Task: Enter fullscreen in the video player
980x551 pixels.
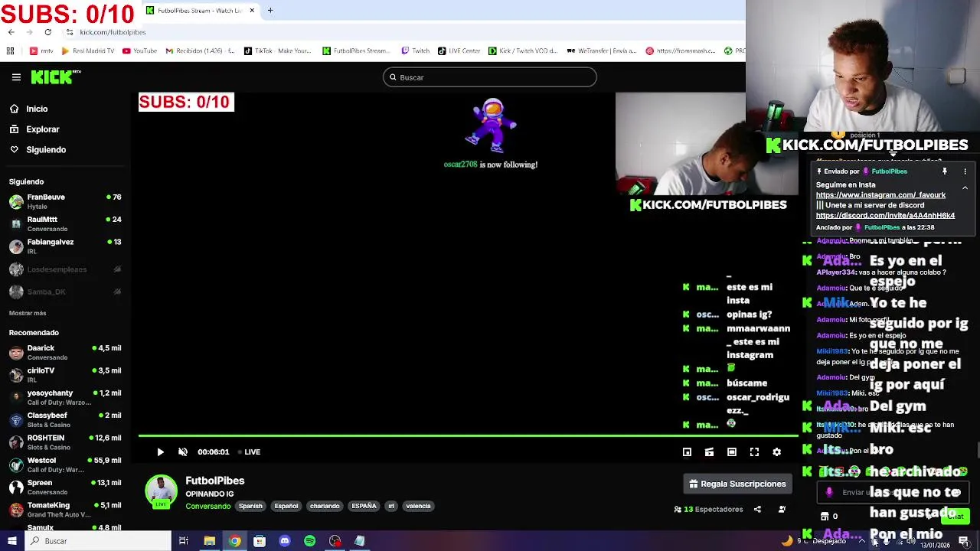Action: [754, 452]
